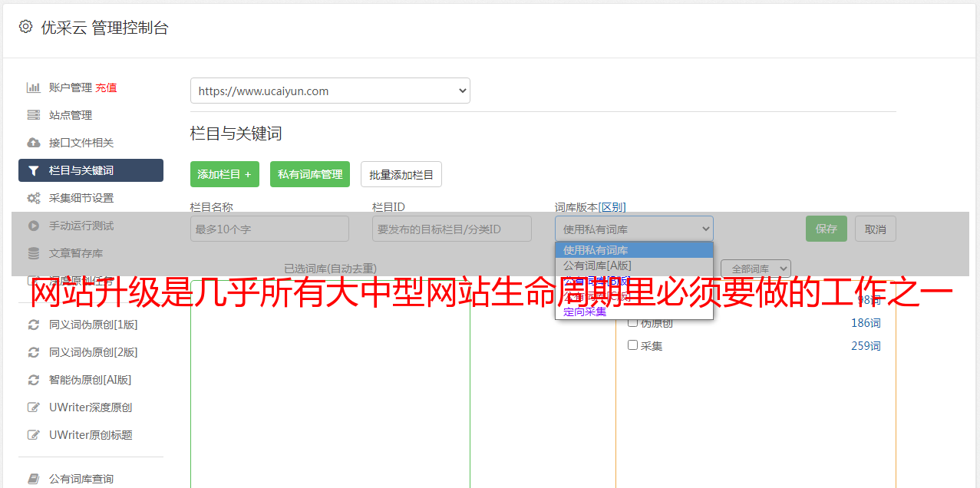Click the funnel icon for 栏目与关键词
Viewport: 980px width, 488px height.
[33, 170]
